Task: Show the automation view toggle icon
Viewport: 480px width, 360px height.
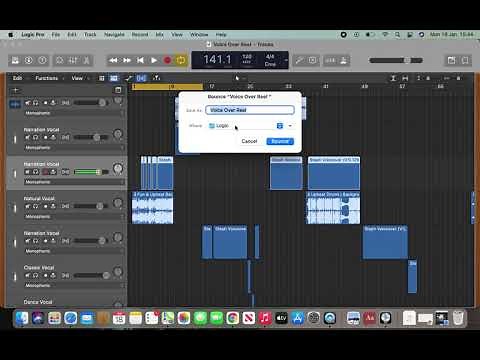Action: (x=129, y=78)
